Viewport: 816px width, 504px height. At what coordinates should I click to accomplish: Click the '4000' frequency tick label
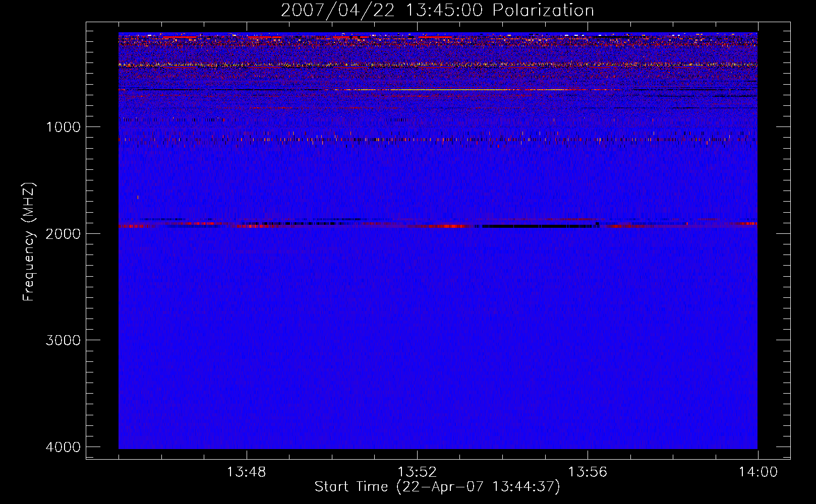tap(63, 447)
